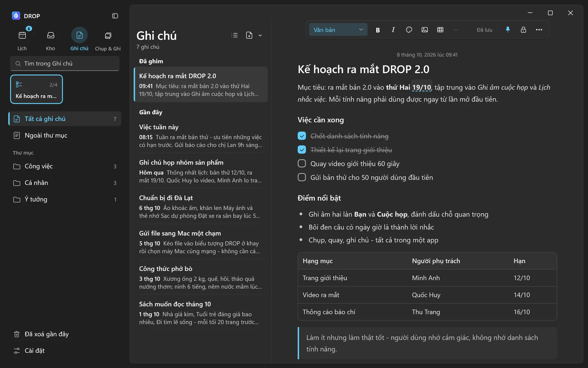588x368 pixels.
Task: Open the Kho inbox tab
Action: 51,40
